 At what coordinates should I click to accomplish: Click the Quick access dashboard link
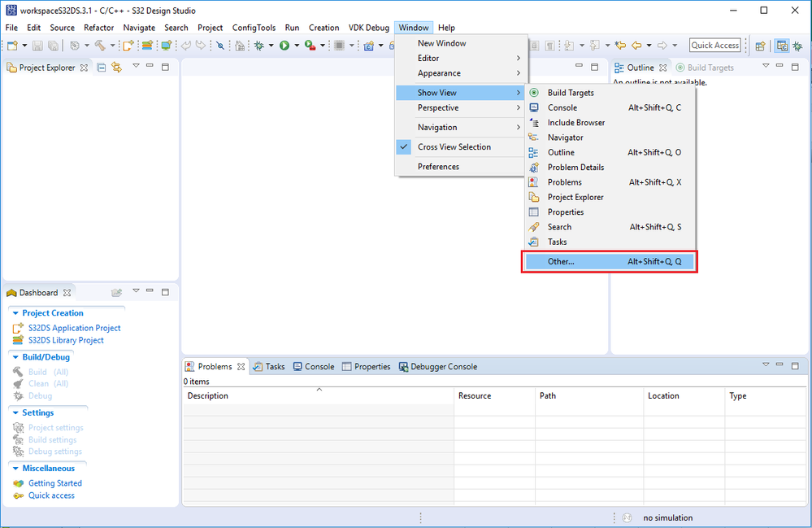[51, 495]
